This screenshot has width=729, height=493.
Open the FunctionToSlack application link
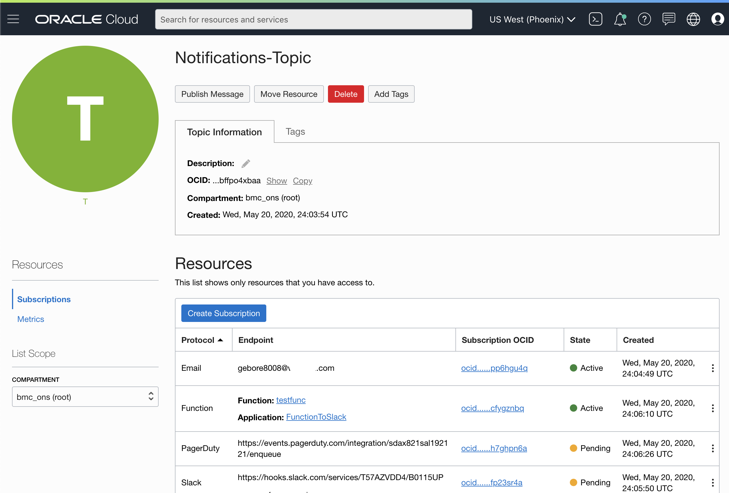(316, 417)
